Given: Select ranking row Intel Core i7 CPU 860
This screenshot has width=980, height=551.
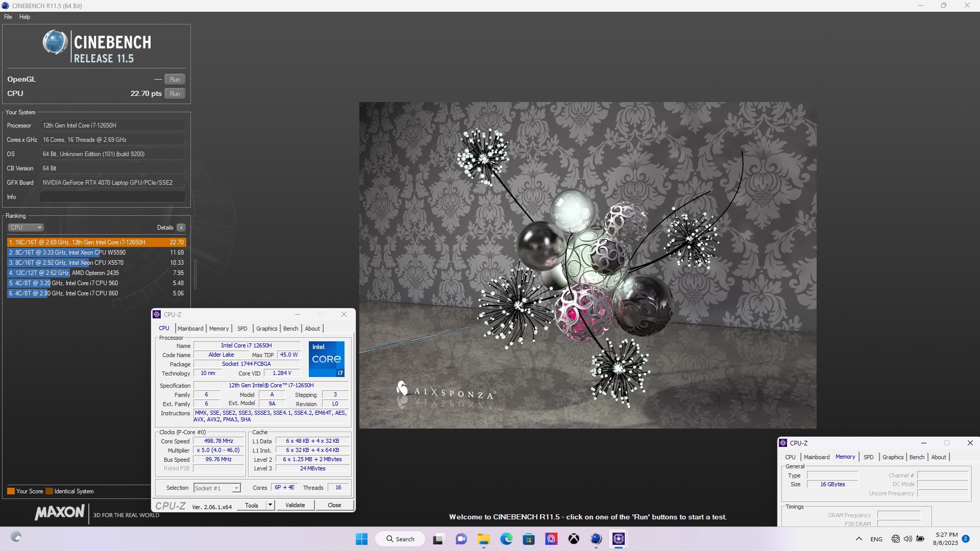Looking at the screenshot, I should click(x=96, y=293).
